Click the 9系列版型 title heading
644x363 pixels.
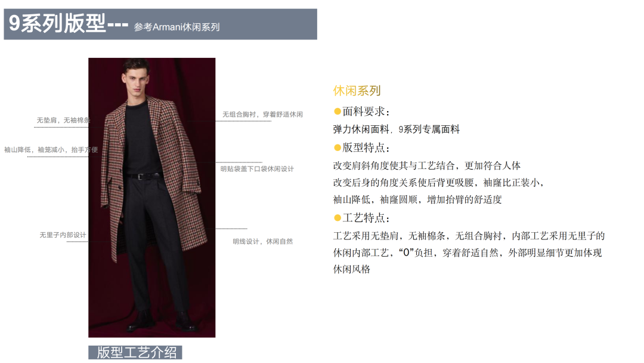pyautogui.click(x=57, y=23)
